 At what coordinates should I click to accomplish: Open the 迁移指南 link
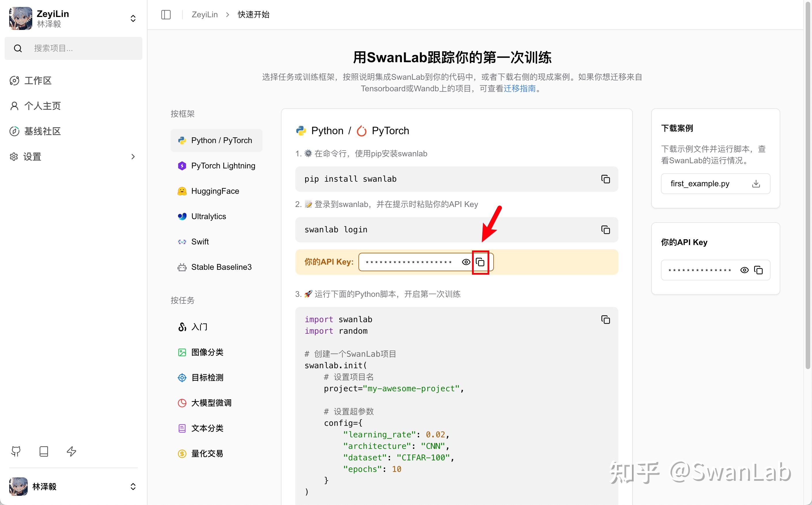point(519,88)
